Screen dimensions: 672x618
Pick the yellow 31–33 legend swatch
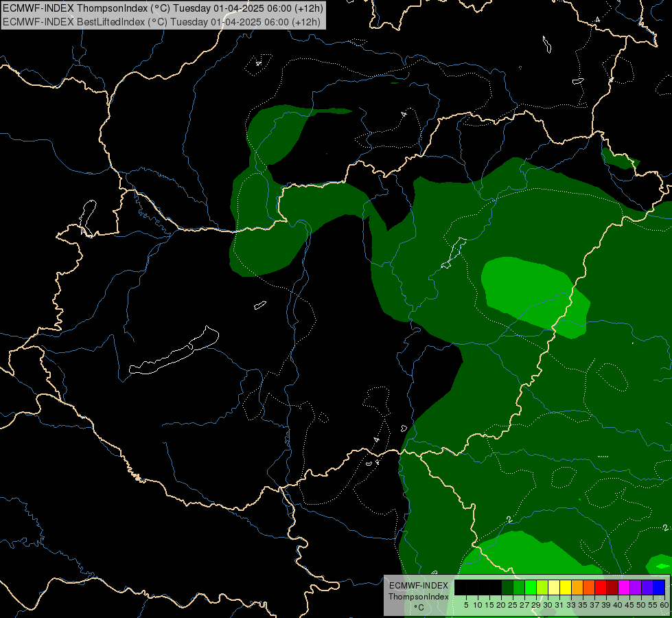(566, 587)
